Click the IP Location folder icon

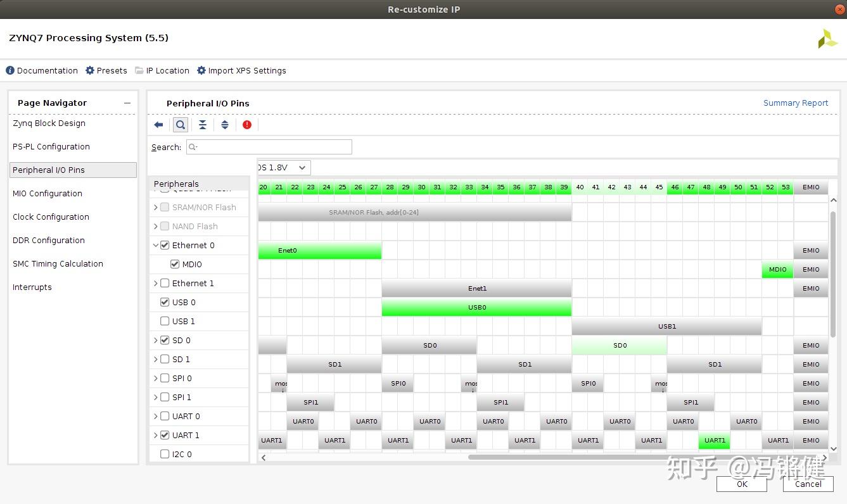(138, 70)
